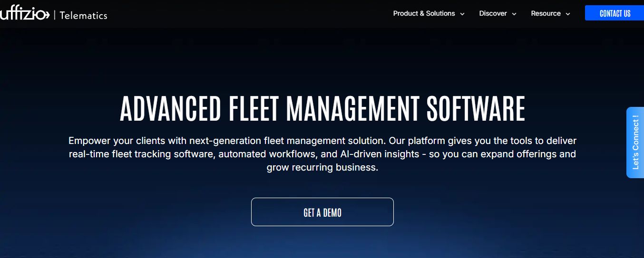The width and height of the screenshot is (644, 258).
Task: Expand the Product & Solutions chevron arrow
Action: tap(462, 14)
